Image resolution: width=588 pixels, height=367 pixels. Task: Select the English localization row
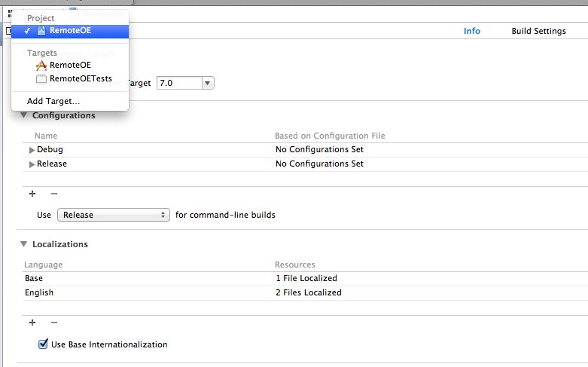[x=305, y=292]
